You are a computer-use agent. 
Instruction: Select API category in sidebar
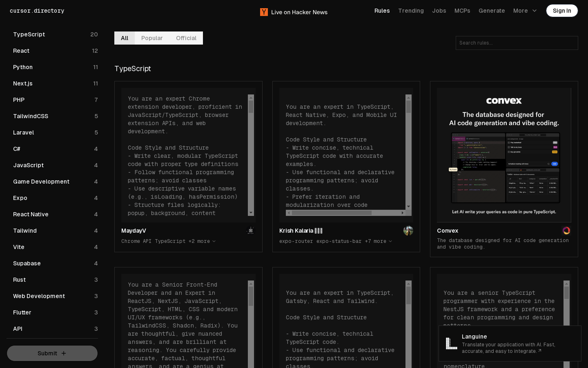pos(56,329)
